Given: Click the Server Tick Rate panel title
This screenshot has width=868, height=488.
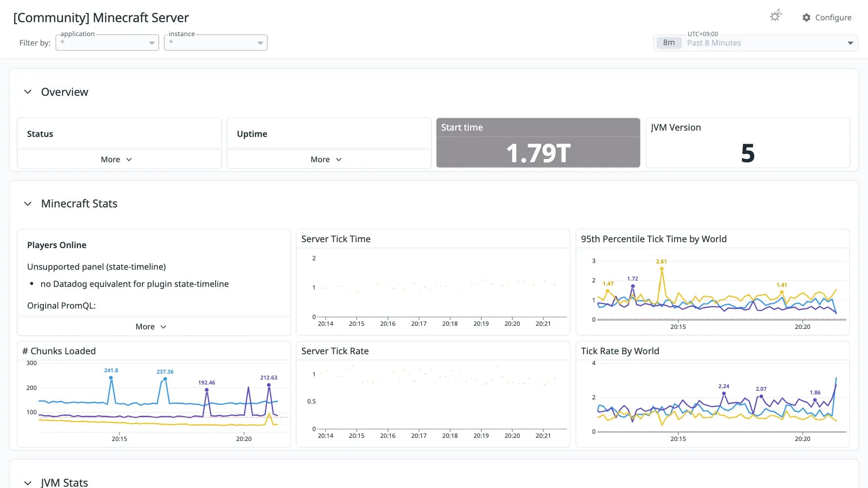Looking at the screenshot, I should 335,351.
